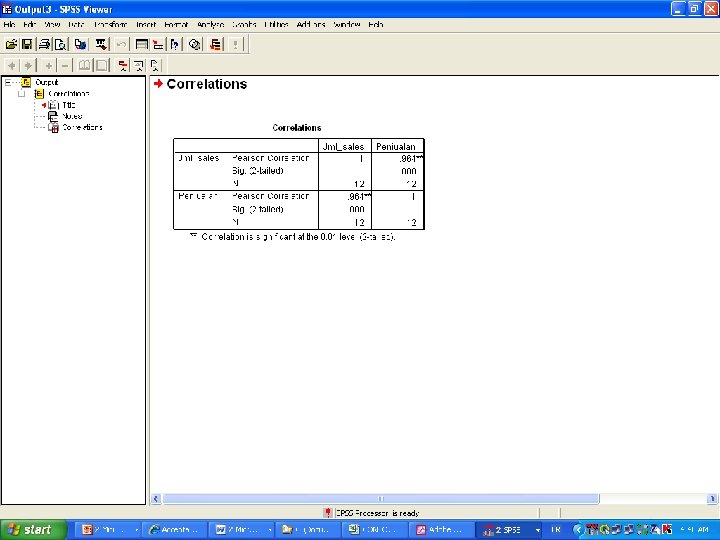Click the Correlations table title text
This screenshot has width=720, height=540.
(x=297, y=128)
